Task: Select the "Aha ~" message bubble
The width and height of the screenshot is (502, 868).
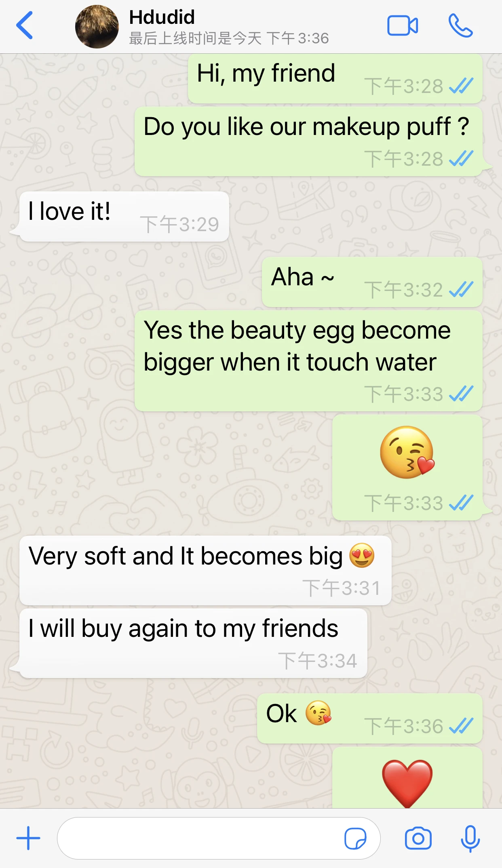Action: (372, 282)
